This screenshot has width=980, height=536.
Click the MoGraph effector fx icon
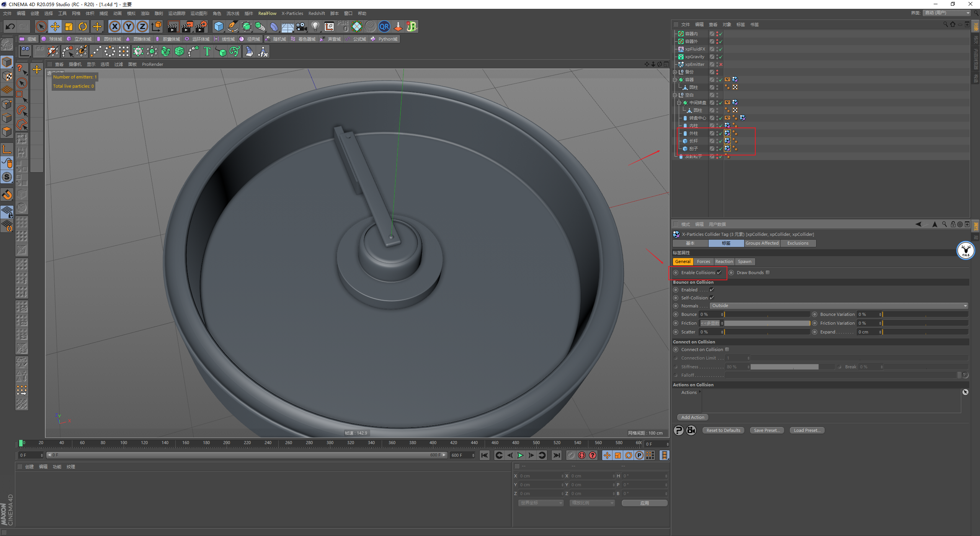pos(263,51)
